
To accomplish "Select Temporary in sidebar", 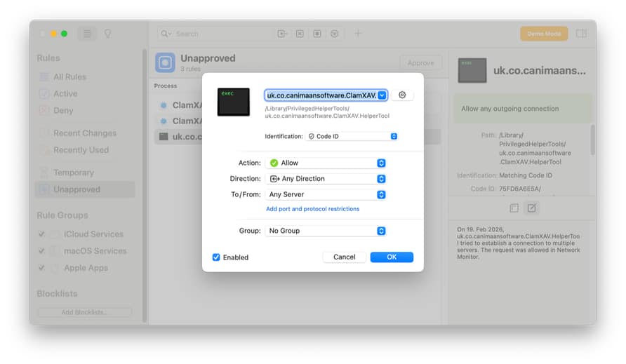I will [86, 173].
